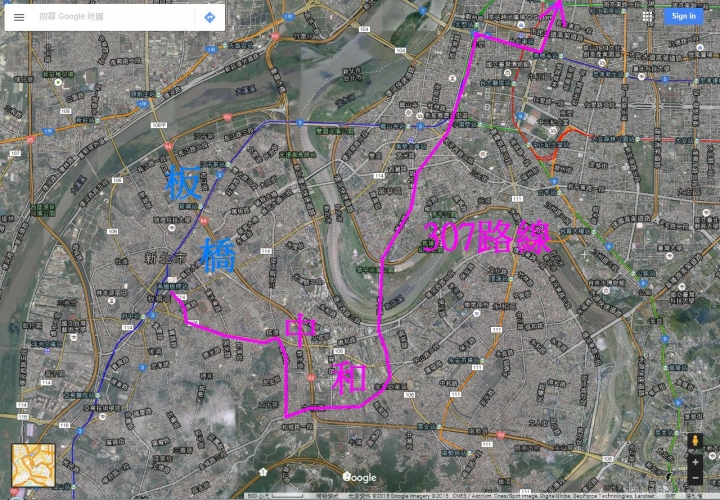Screen dimensions: 720x500
Task: Click the copyright attribution bar text
Action: (x=501, y=496)
